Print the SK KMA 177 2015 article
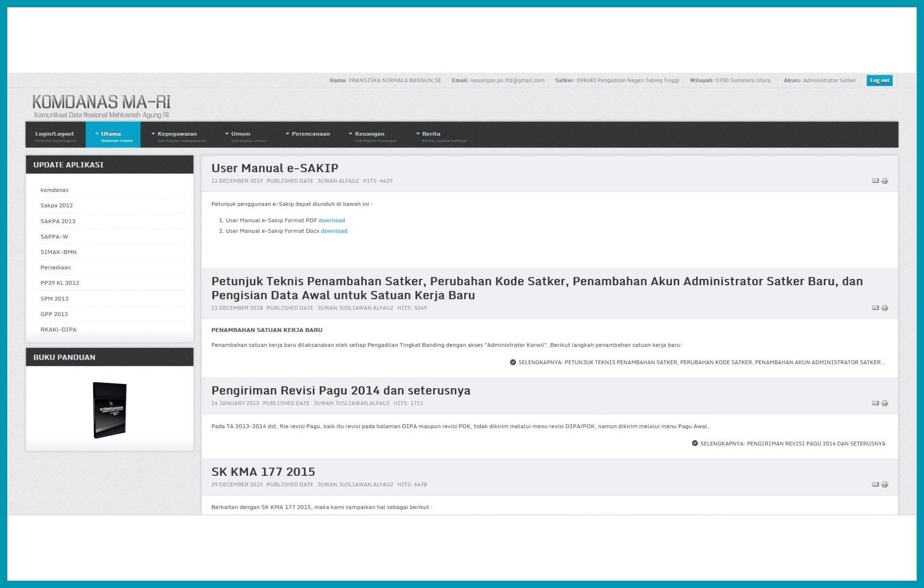Viewport: 924px width, 588px height. pos(885,484)
